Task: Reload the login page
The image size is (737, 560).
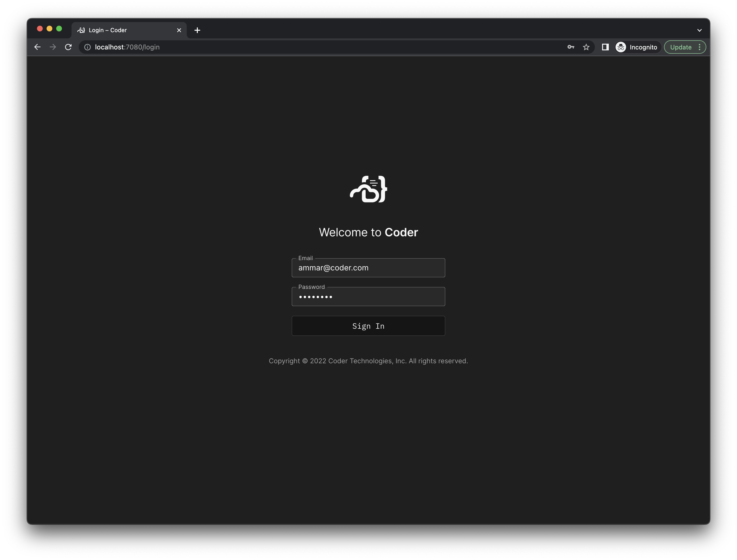Action: (x=68, y=47)
